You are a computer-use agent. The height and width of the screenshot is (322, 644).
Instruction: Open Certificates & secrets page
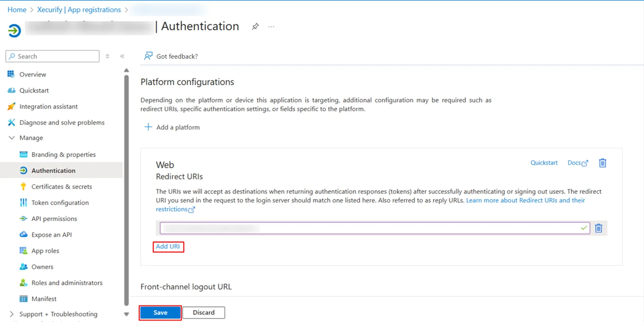(x=62, y=187)
